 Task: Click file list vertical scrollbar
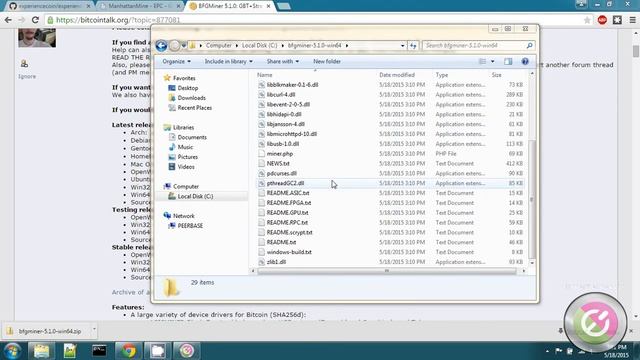531,199
